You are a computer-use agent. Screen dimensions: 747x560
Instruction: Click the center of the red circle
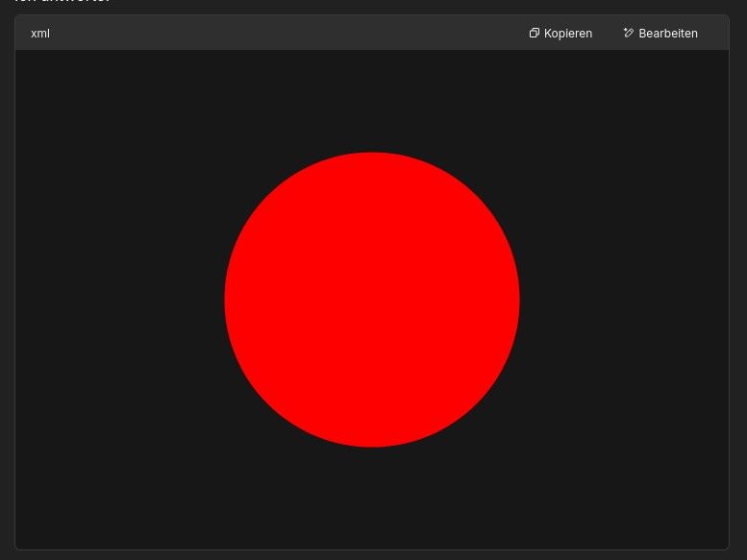point(372,300)
